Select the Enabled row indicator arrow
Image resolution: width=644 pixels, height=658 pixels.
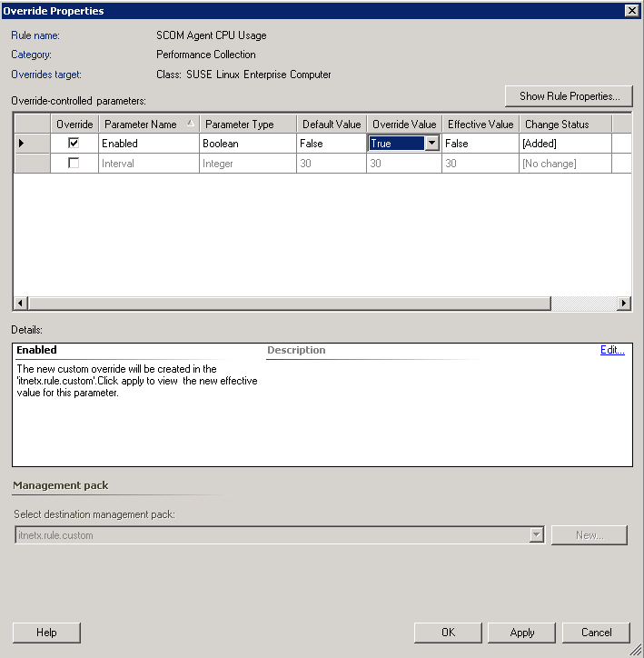click(22, 143)
